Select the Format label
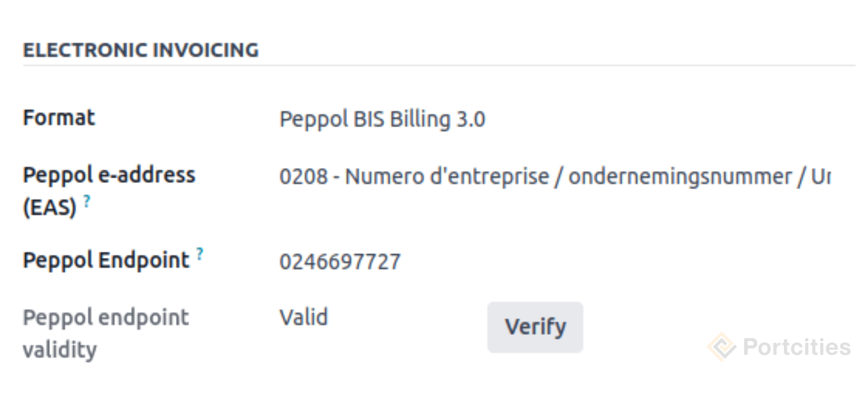The image size is (868, 396). [x=59, y=118]
